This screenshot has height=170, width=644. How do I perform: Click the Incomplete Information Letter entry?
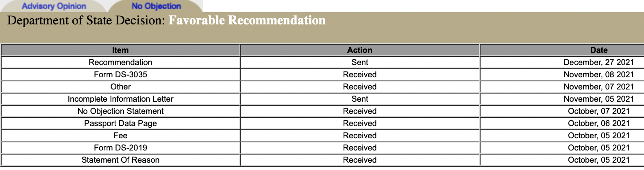[120, 99]
